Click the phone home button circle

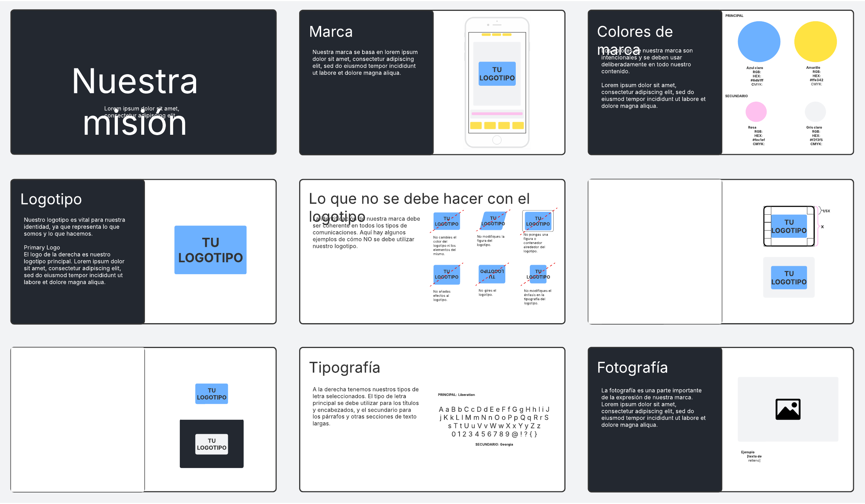pos(497,140)
